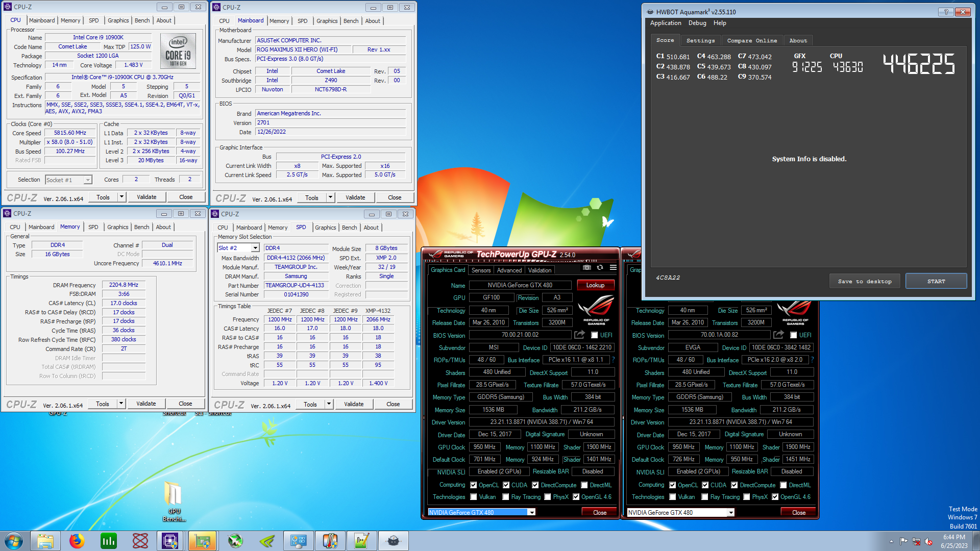
Task: Expand Tools dropdown arrow in SPD window
Action: tap(329, 404)
